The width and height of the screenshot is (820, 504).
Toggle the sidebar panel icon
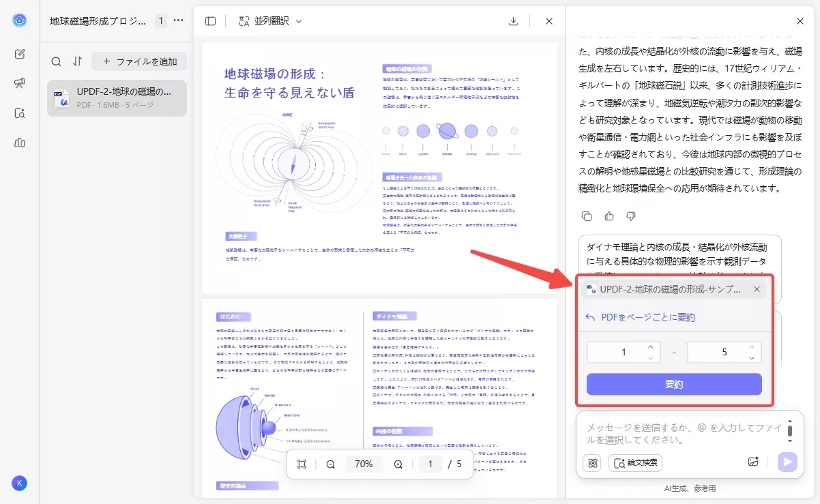click(210, 21)
